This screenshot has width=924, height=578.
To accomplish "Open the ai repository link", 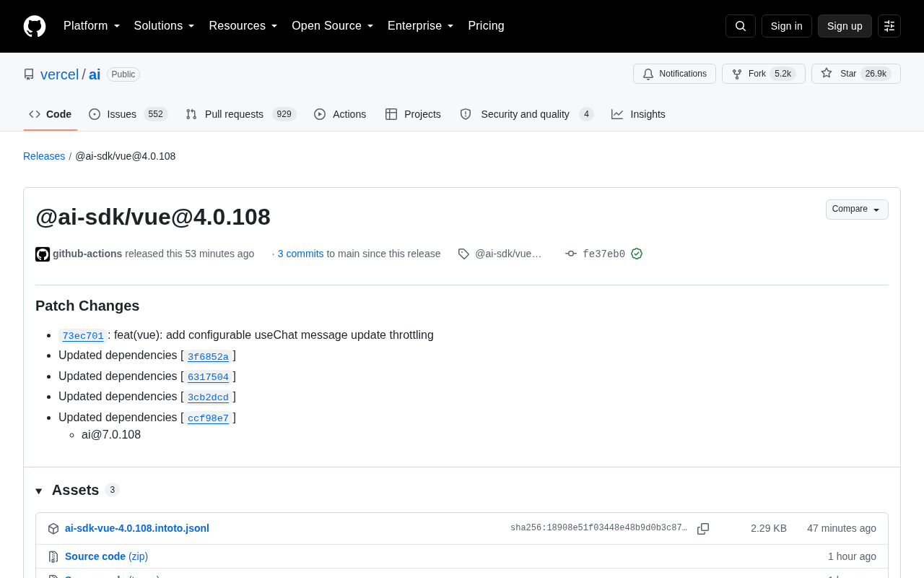I will tap(95, 74).
